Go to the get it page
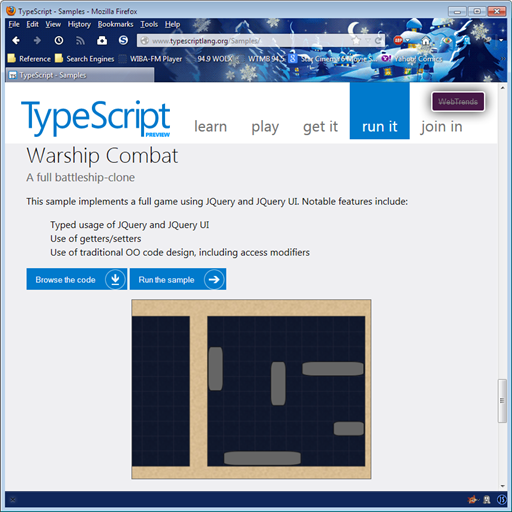This screenshot has height=512, width=512. pos(320,127)
